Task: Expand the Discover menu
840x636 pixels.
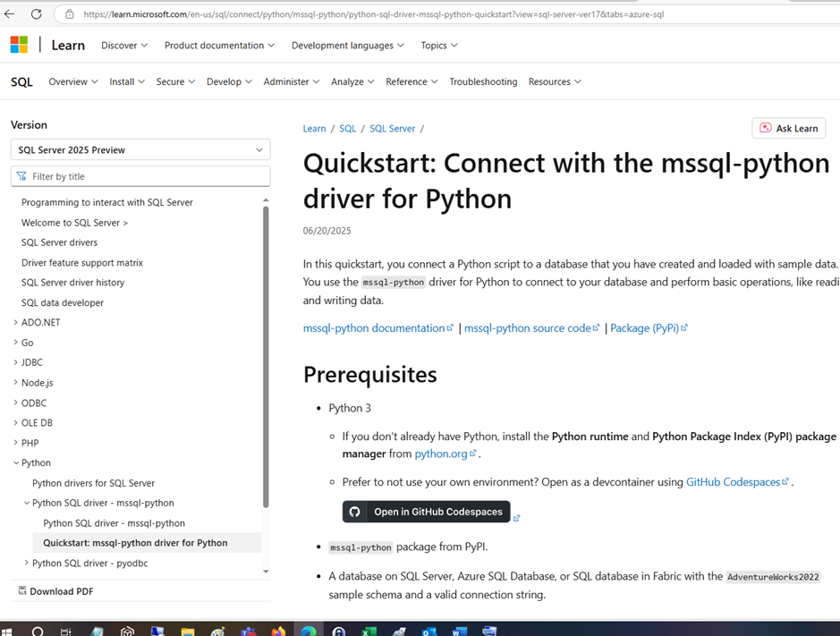Action: pyautogui.click(x=124, y=46)
